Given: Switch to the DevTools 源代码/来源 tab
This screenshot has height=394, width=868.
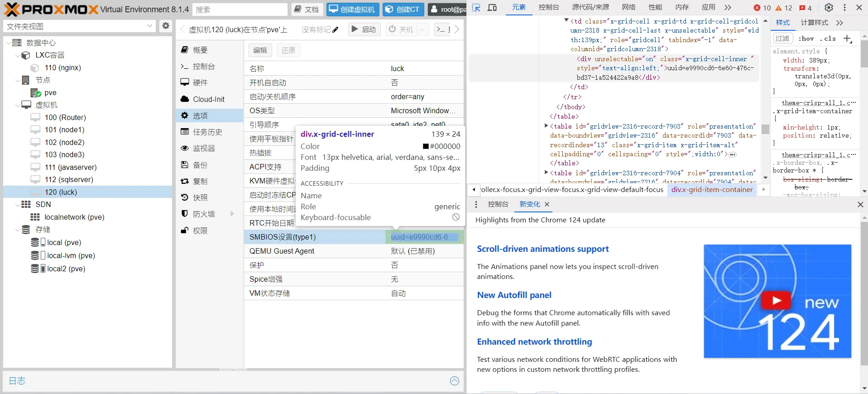Looking at the screenshot, I should [x=590, y=7].
